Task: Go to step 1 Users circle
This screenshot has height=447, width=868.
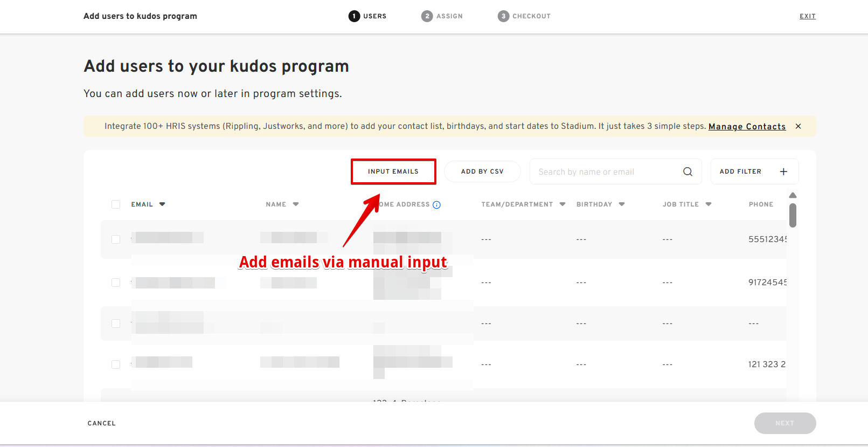Action: pyautogui.click(x=354, y=16)
